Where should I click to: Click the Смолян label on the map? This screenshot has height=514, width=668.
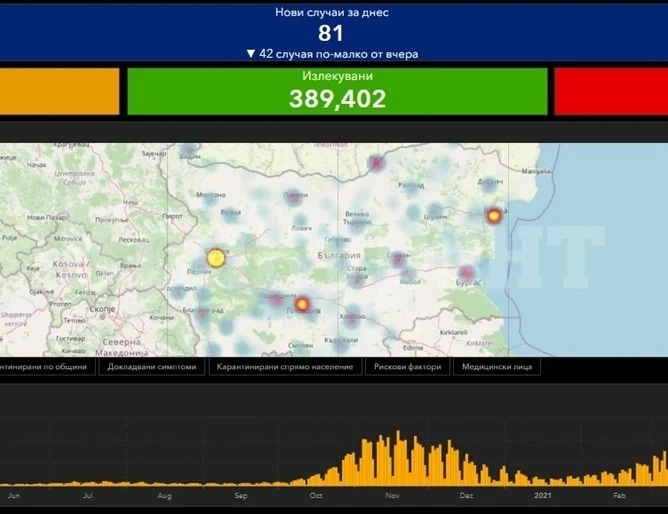300,345
